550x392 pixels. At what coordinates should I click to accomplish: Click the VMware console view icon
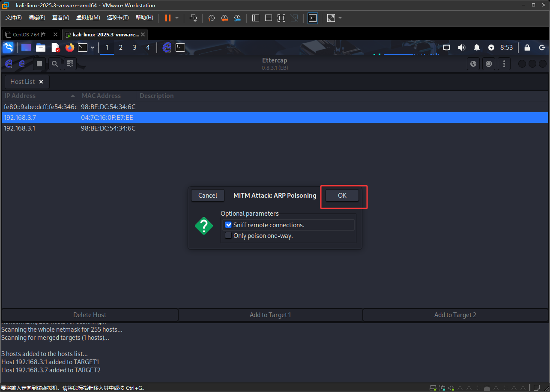pos(313,18)
